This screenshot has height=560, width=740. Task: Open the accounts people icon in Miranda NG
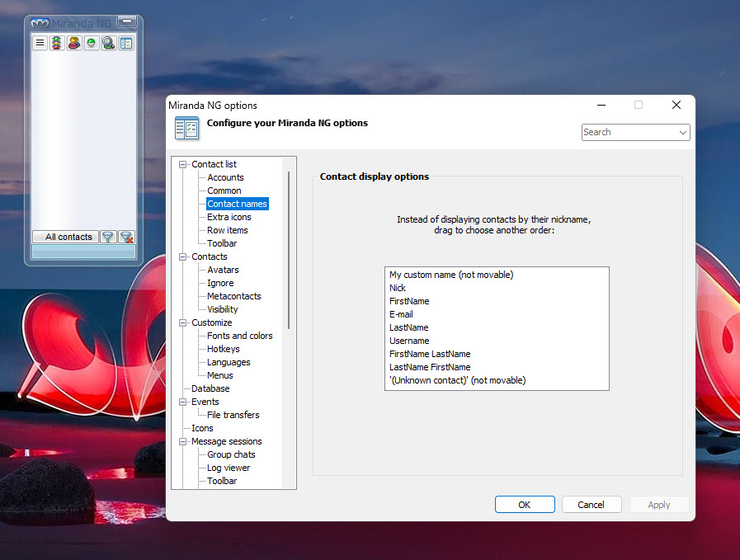point(74,43)
